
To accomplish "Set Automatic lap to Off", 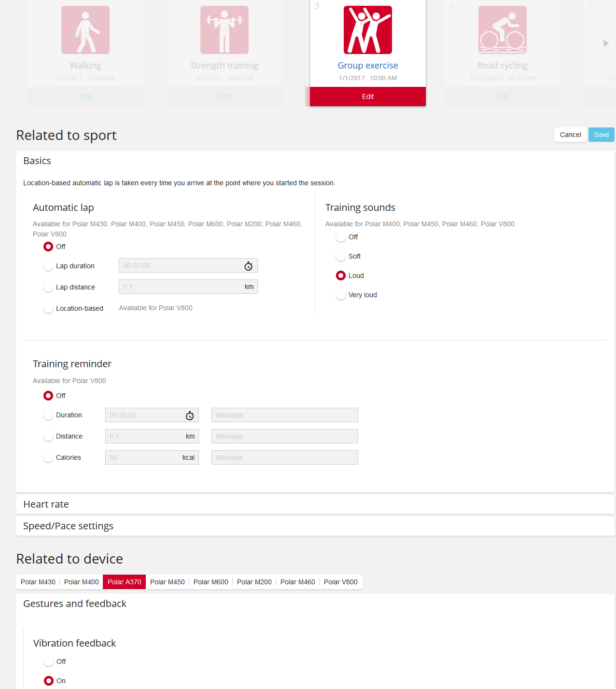I will pos(48,247).
